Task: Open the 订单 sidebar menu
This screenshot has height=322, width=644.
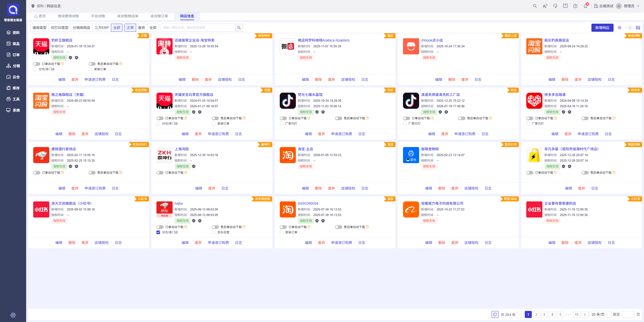Action: tap(13, 55)
